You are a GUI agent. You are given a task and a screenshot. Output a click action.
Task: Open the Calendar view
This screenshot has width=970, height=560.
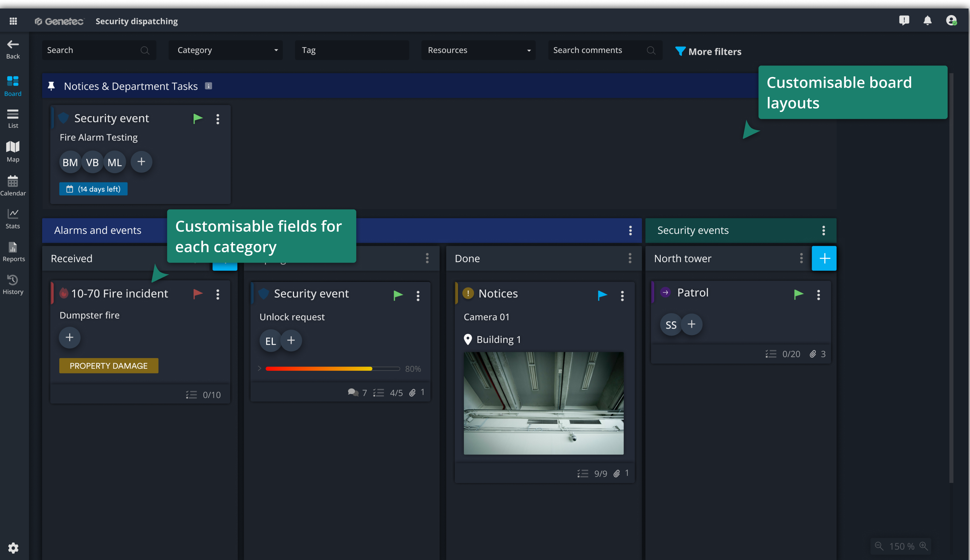pos(13,185)
